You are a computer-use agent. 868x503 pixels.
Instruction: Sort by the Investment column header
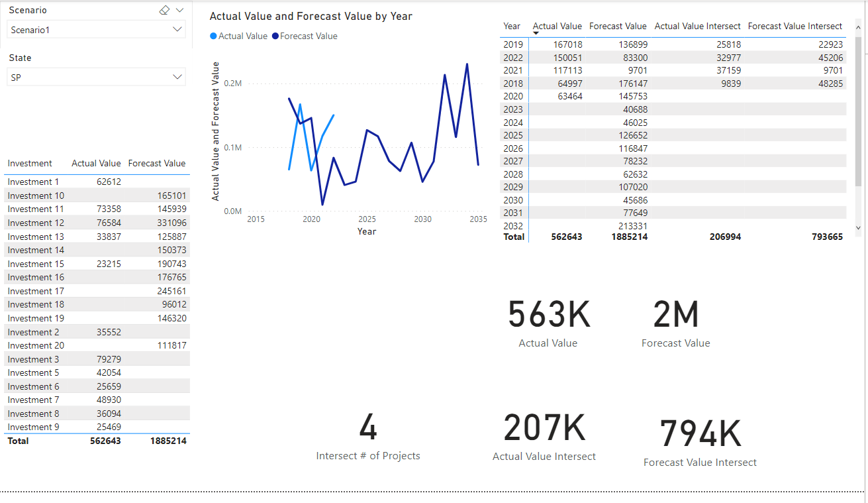[30, 164]
